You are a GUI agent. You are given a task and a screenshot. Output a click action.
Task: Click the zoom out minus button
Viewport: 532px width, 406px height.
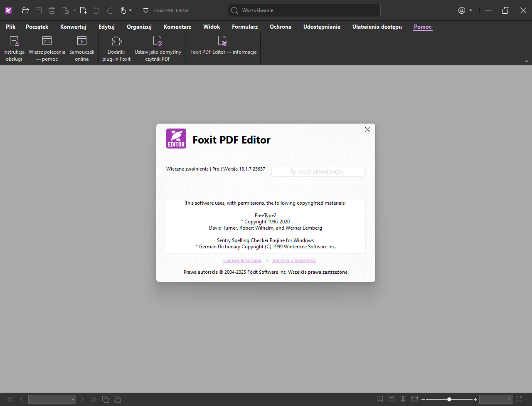tap(423, 399)
